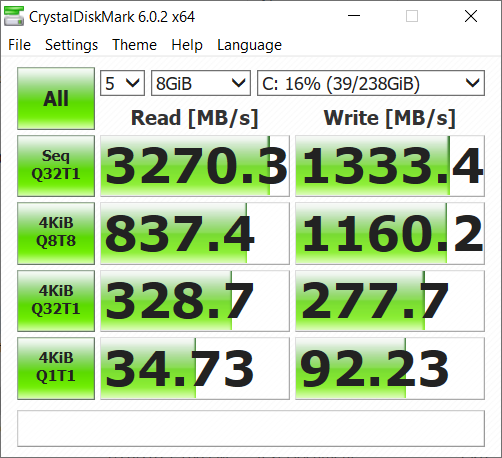502x458 pixels.
Task: Open the test count dropdown showing 5
Action: click(122, 83)
